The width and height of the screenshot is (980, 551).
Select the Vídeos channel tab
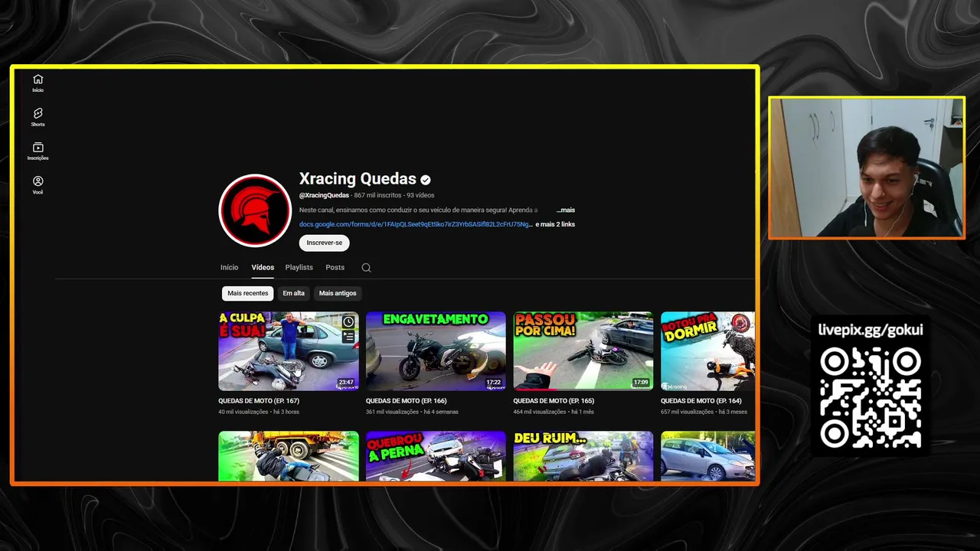(x=263, y=268)
